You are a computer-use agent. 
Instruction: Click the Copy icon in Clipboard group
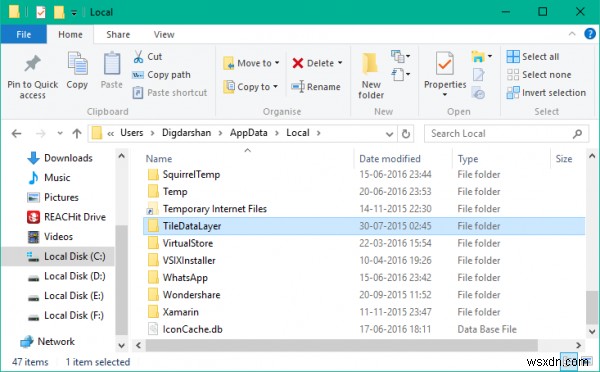[x=77, y=63]
